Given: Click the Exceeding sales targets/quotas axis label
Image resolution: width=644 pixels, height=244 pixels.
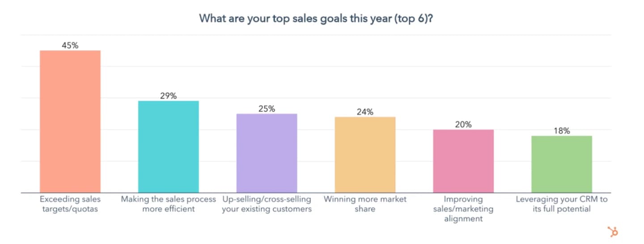Looking at the screenshot, I should [70, 204].
